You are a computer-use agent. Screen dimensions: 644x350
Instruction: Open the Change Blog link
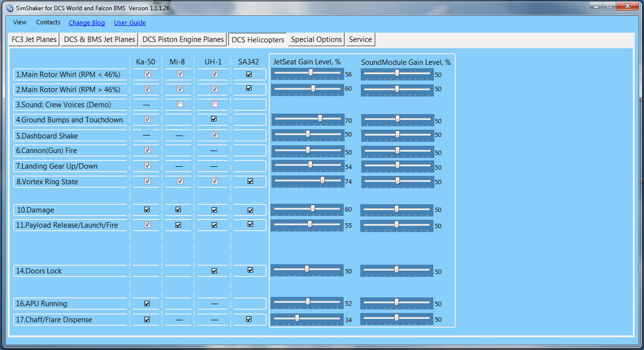[87, 23]
